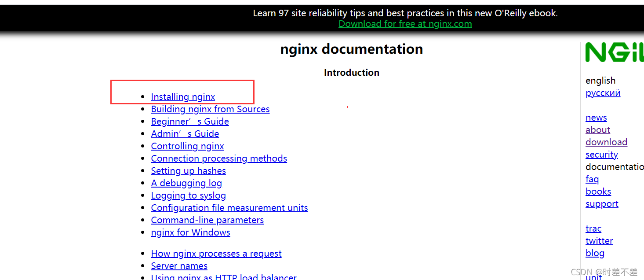The height and width of the screenshot is (280, 644).
Task: Go to the about page
Action: click(598, 130)
